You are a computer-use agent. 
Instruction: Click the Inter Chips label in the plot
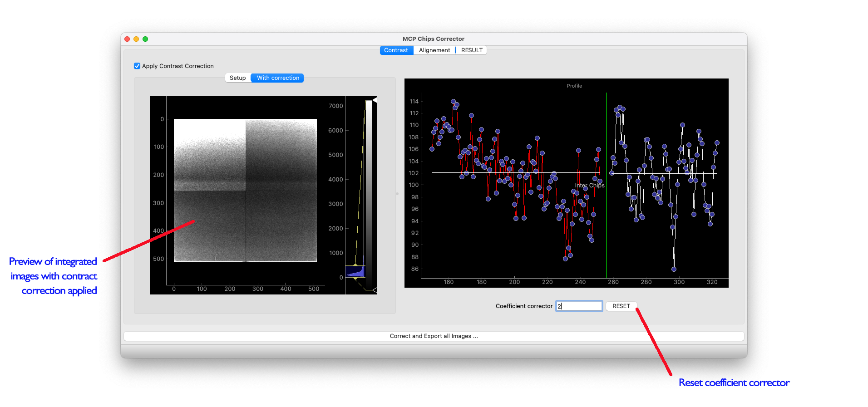pos(590,186)
